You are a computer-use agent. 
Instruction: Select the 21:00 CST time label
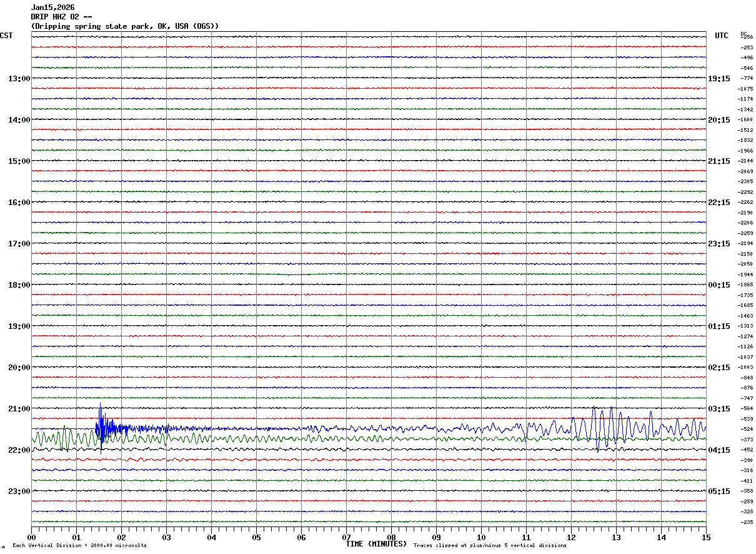[19, 408]
